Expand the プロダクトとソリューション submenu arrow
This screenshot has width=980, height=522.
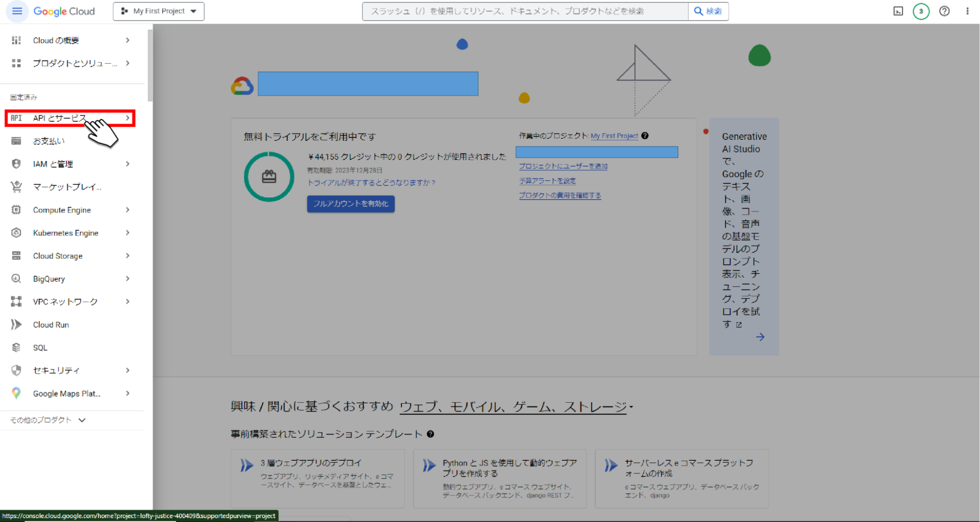[x=127, y=63]
